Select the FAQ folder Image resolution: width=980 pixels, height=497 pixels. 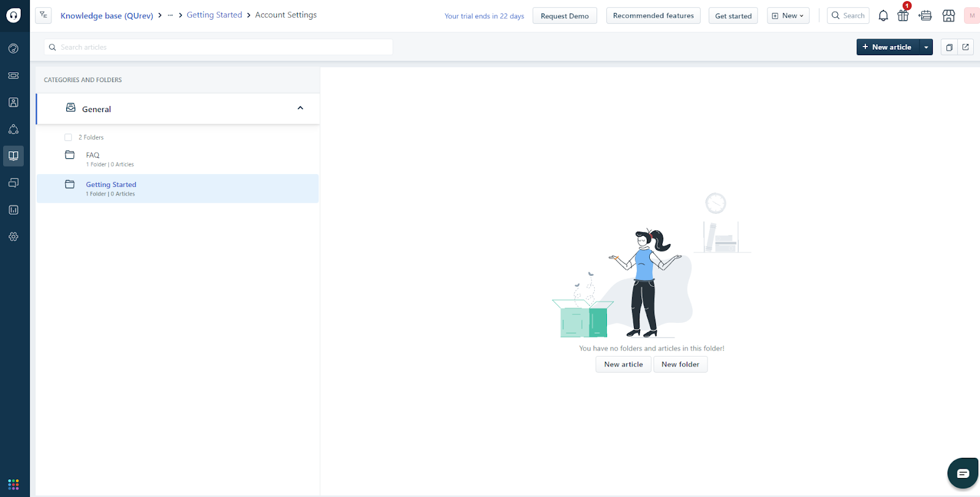click(x=93, y=156)
